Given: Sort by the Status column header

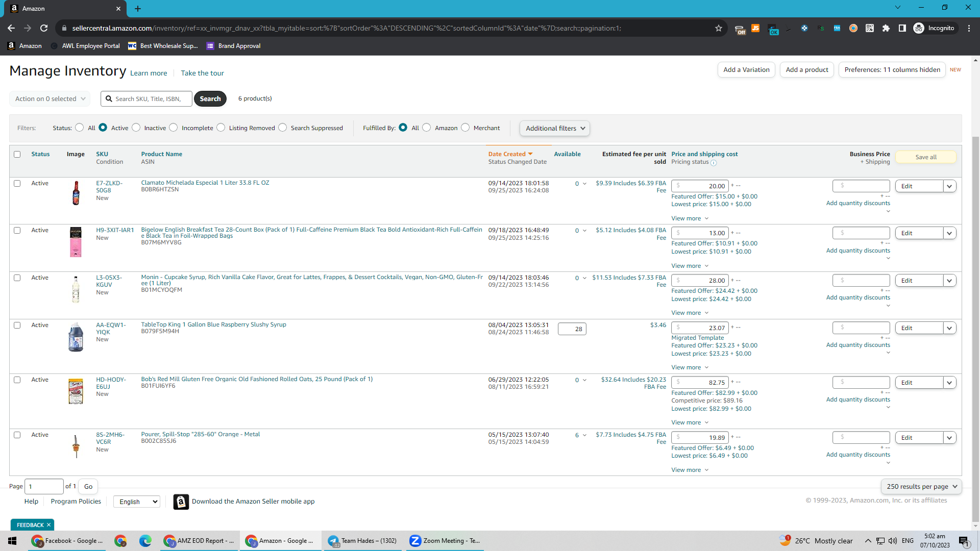Looking at the screenshot, I should 40,154.
